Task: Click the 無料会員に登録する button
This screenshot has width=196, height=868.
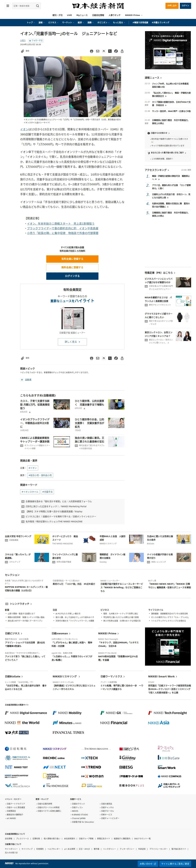Action: (x=72, y=267)
